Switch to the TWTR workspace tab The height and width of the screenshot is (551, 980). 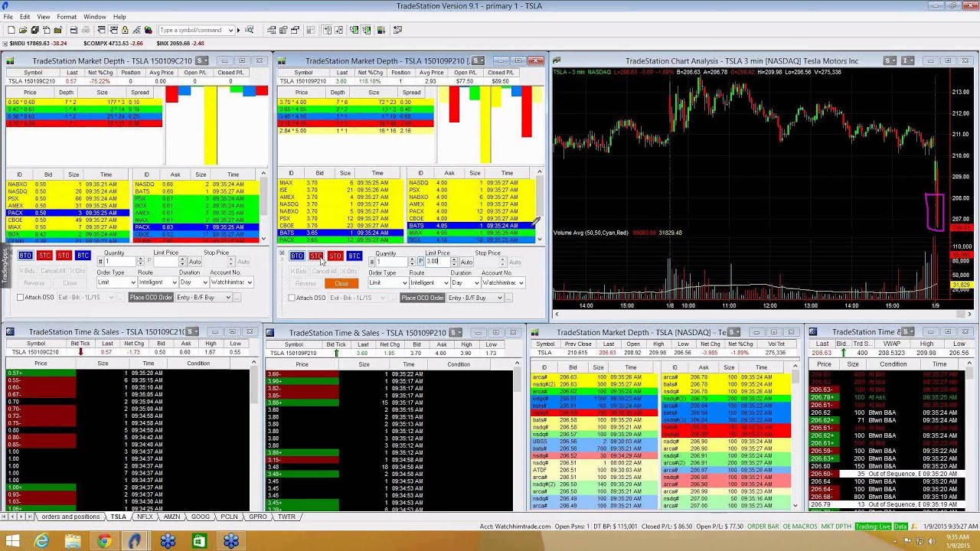click(x=286, y=517)
